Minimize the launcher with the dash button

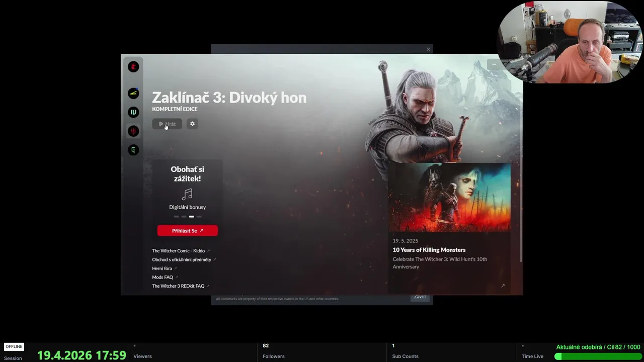[x=494, y=64]
